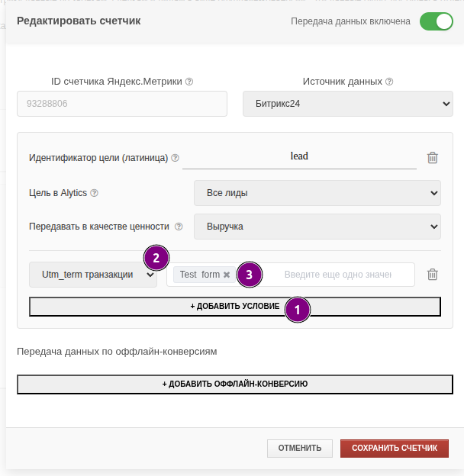The width and height of the screenshot is (464, 476).
Task: Click Добавить оффлайн-конверсию button
Action: pos(234,384)
